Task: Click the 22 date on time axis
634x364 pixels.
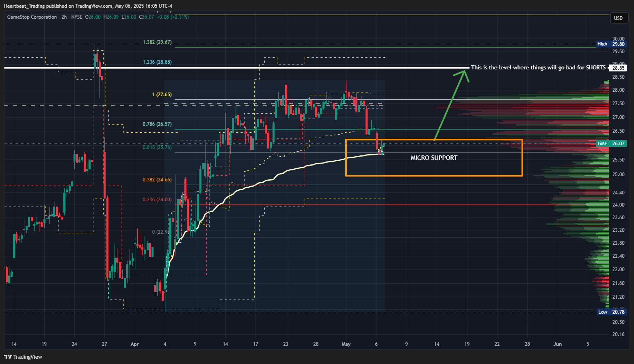Action: [497, 344]
